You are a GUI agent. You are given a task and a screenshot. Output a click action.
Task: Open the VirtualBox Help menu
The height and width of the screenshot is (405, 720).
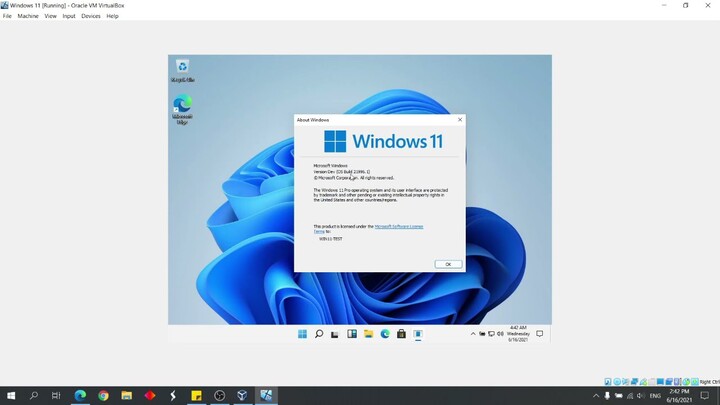112,16
